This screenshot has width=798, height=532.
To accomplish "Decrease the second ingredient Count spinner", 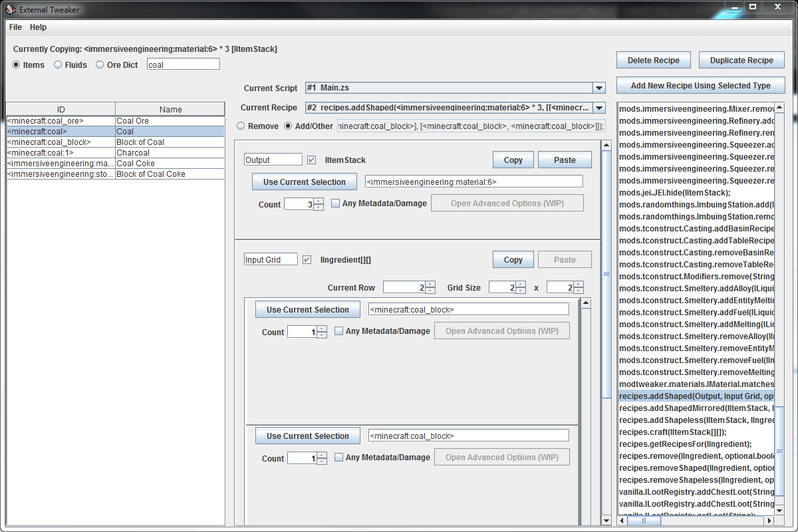I will click(322, 462).
